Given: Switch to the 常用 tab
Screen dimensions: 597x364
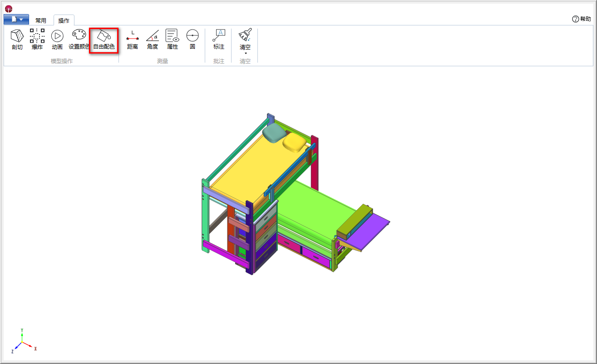Looking at the screenshot, I should (41, 20).
